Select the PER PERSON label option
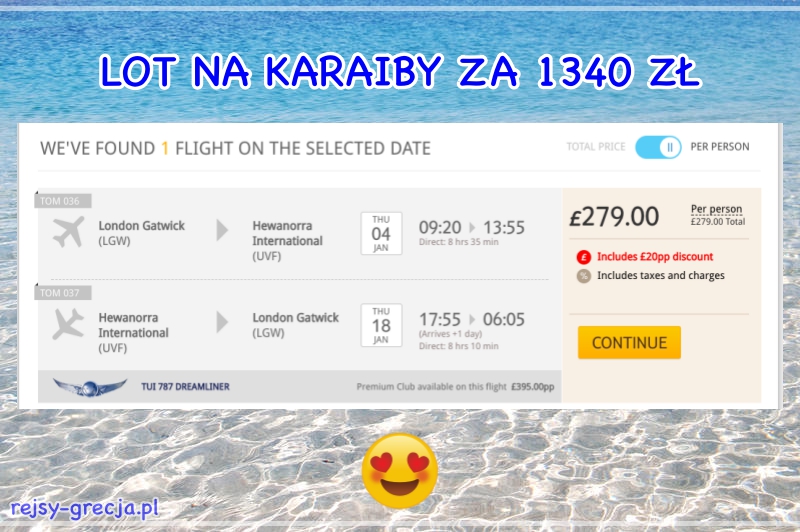Screen dimensions: 800x532 click(x=720, y=147)
